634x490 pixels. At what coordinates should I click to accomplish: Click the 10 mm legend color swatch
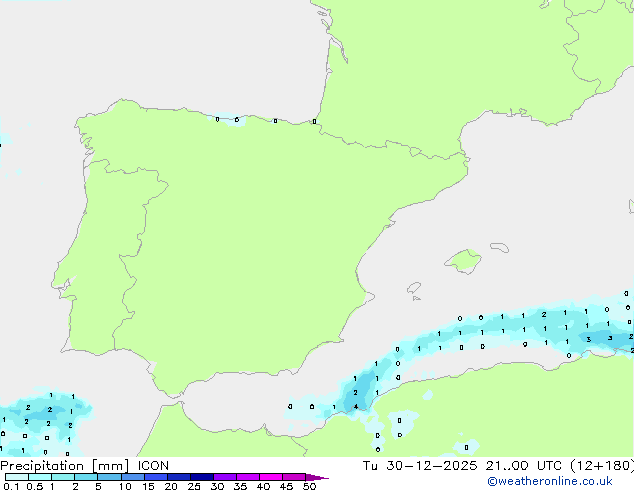[x=132, y=477]
